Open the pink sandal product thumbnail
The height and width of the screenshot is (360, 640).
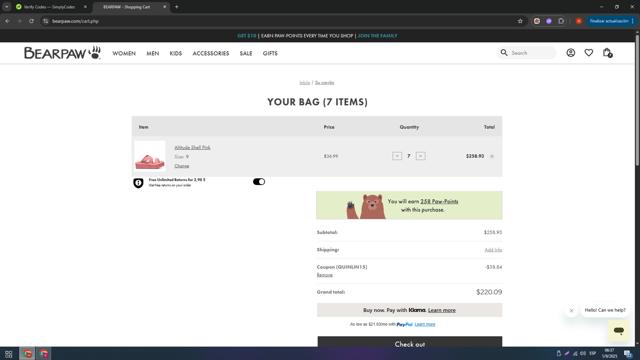click(150, 156)
